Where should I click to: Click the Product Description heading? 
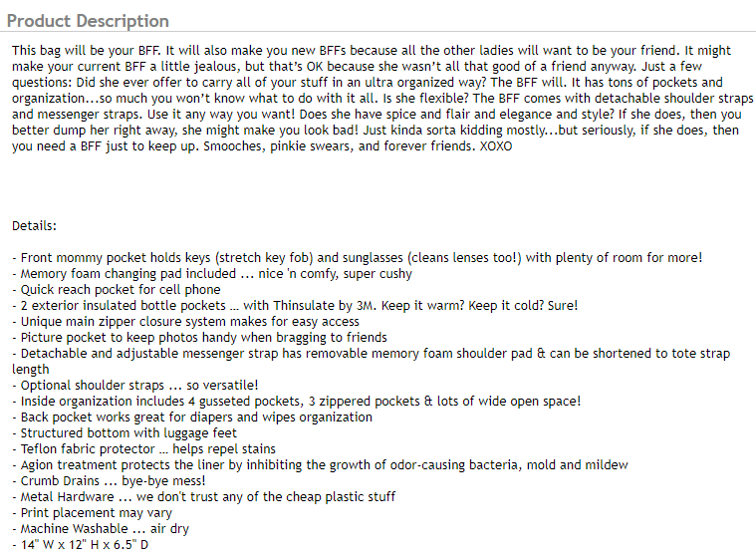tap(88, 21)
